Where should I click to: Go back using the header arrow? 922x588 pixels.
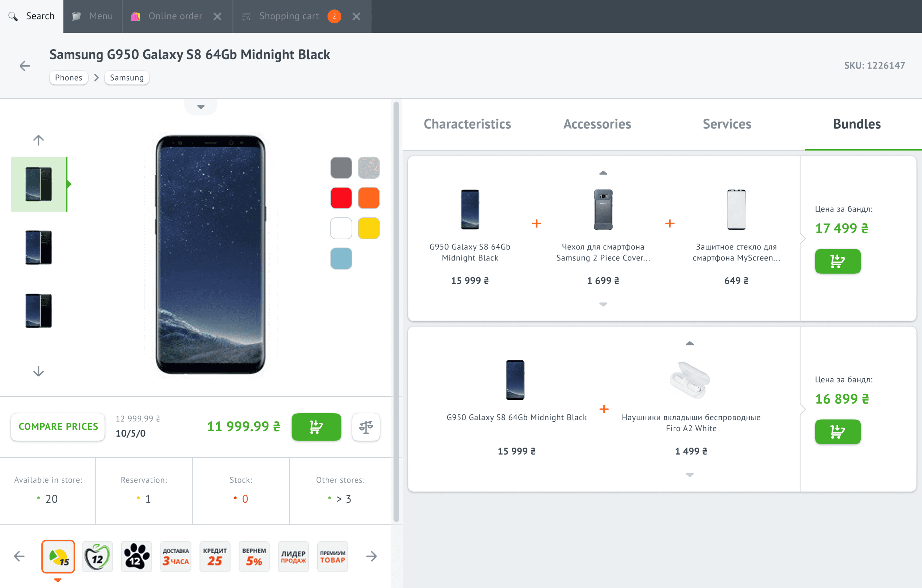coord(25,66)
